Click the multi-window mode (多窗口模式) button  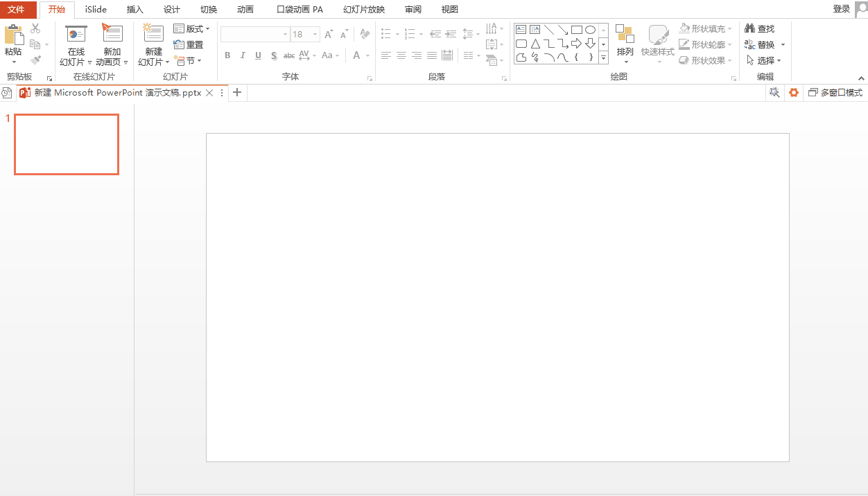click(x=835, y=93)
